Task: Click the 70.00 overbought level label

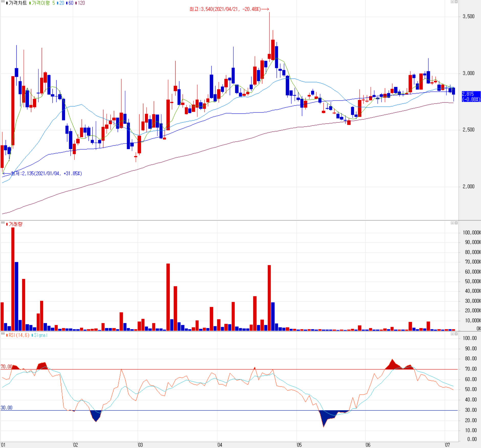Action: click(x=6, y=367)
